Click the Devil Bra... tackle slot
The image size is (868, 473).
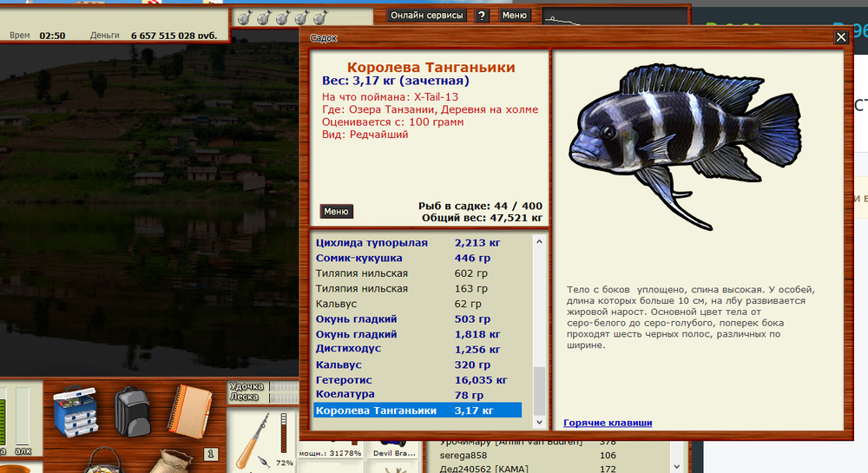[393, 449]
